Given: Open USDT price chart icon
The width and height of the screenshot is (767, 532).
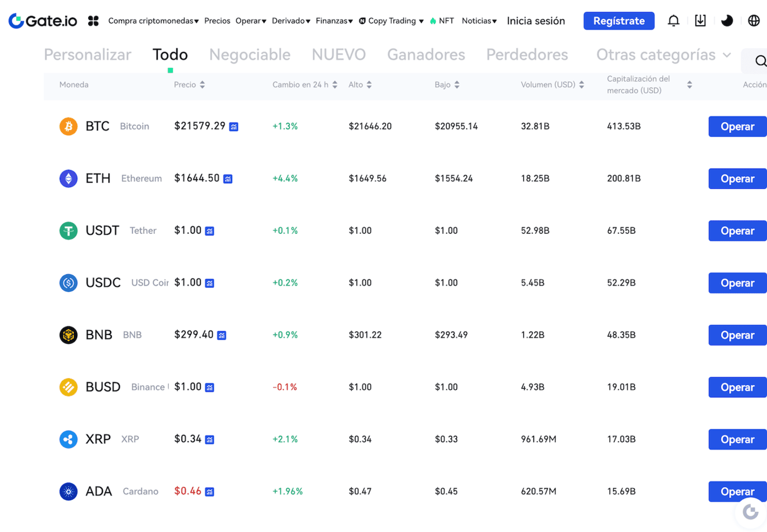Looking at the screenshot, I should [210, 231].
